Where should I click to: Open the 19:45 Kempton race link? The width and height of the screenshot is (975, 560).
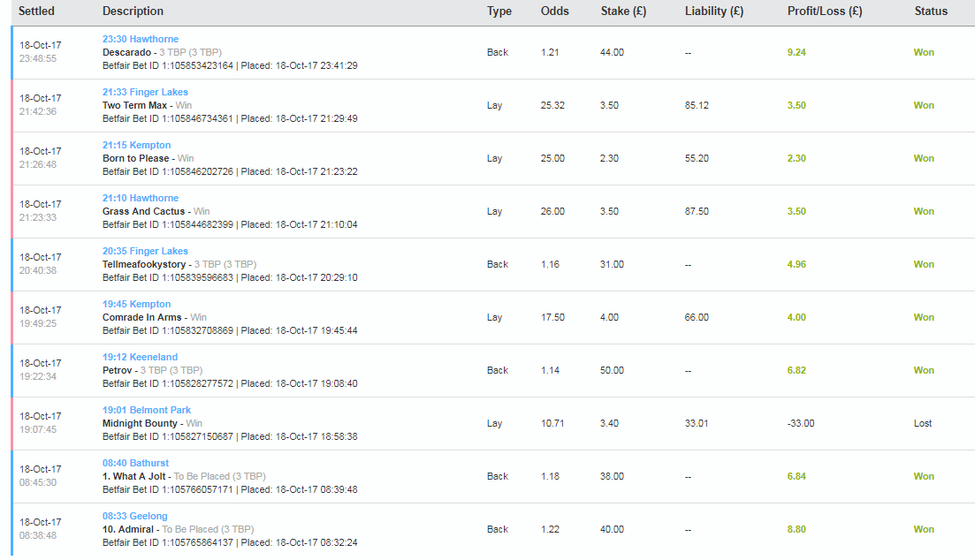pyautogui.click(x=136, y=304)
